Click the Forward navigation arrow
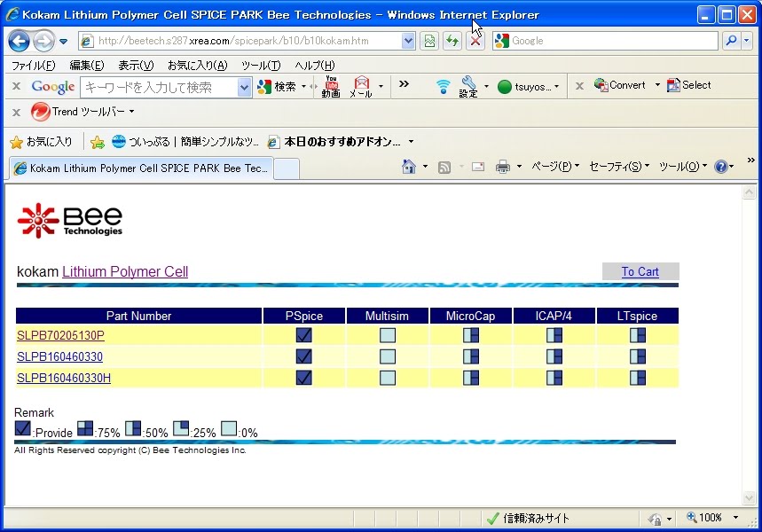This screenshot has width=762, height=532. (x=44, y=42)
